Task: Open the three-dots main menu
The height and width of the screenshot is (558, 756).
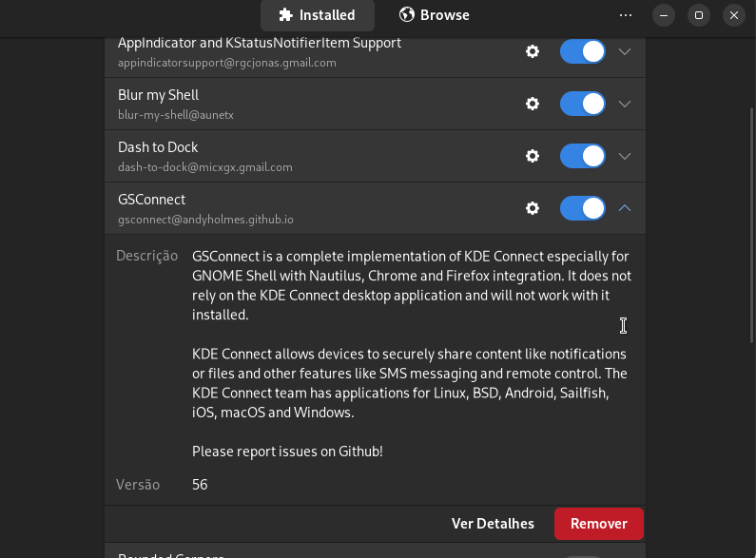Action: [626, 15]
